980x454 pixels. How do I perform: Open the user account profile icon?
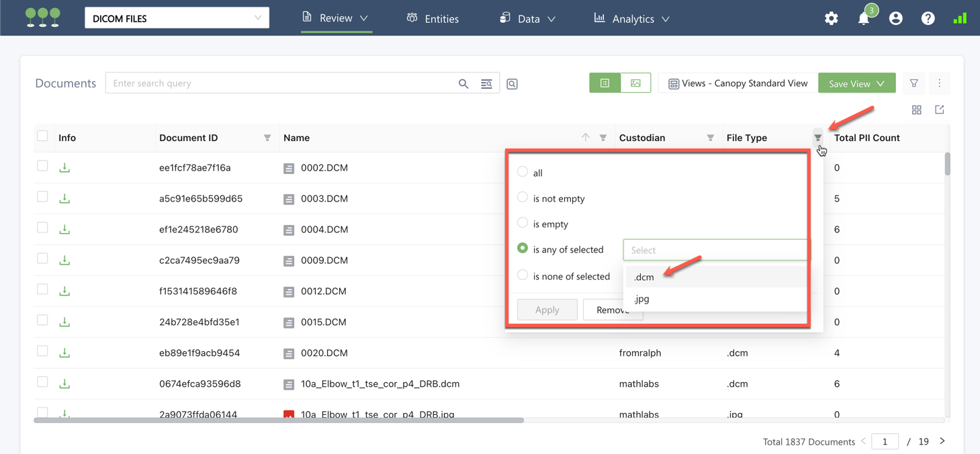click(x=895, y=19)
